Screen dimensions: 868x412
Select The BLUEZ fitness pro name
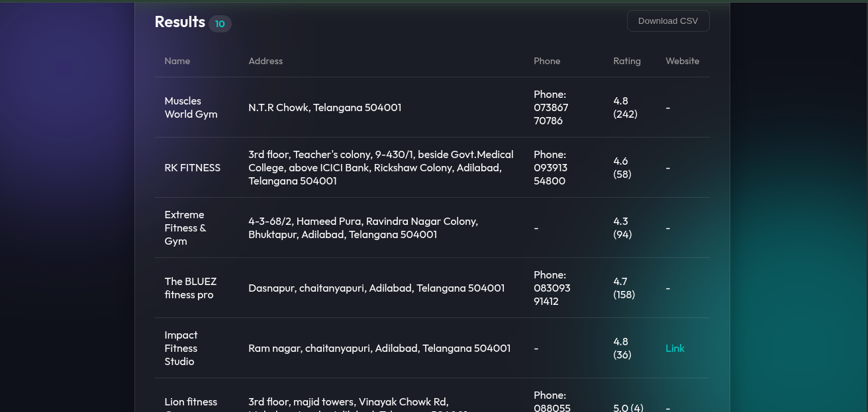[190, 288]
